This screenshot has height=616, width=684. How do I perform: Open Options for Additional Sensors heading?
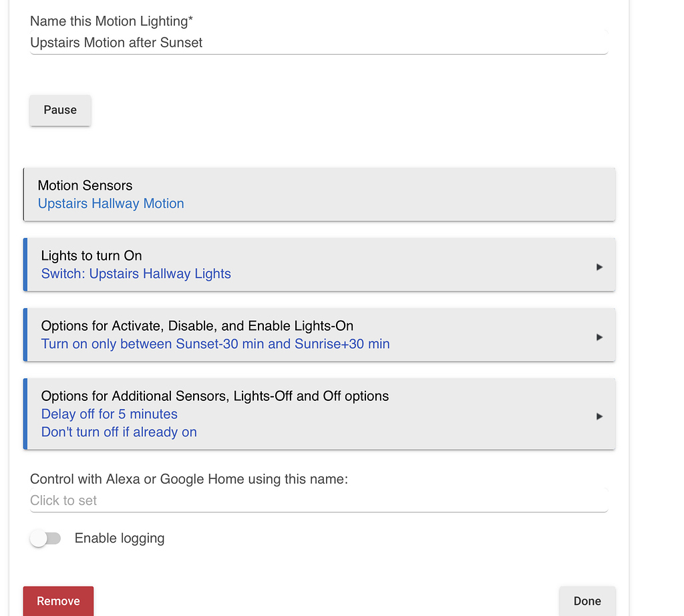pyautogui.click(x=215, y=396)
